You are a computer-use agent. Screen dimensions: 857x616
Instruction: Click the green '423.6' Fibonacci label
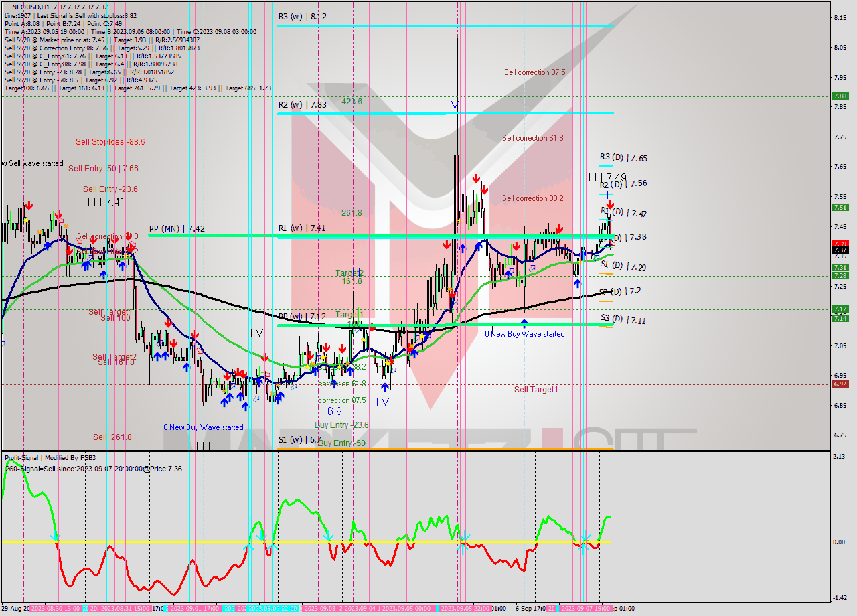[352, 102]
